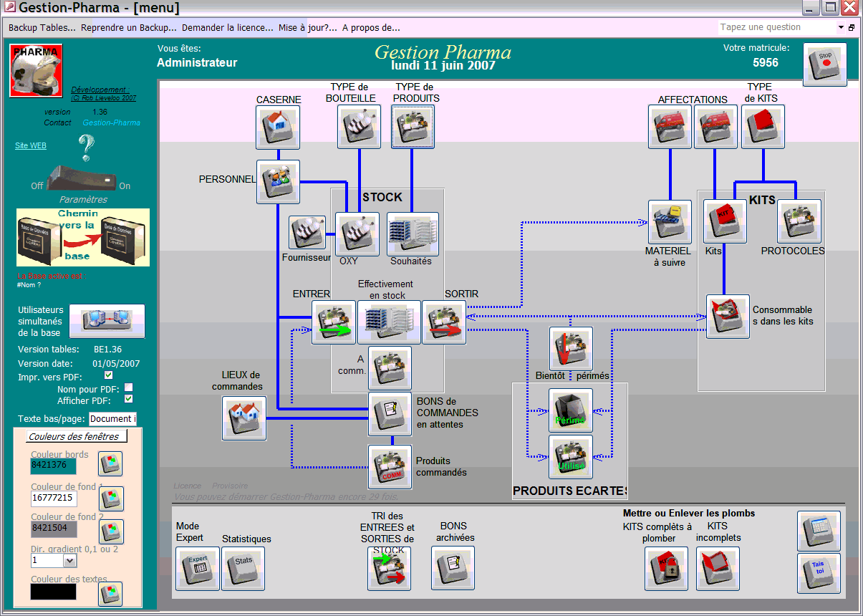Click the Tais toi button icon
The image size is (863, 616).
click(x=819, y=573)
